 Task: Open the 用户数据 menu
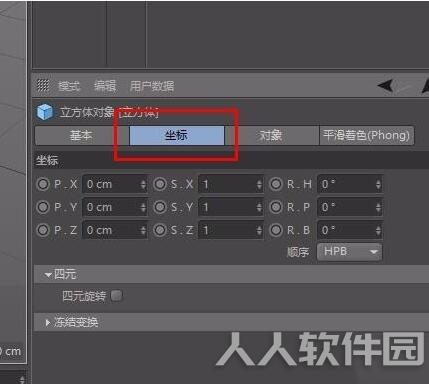click(152, 86)
